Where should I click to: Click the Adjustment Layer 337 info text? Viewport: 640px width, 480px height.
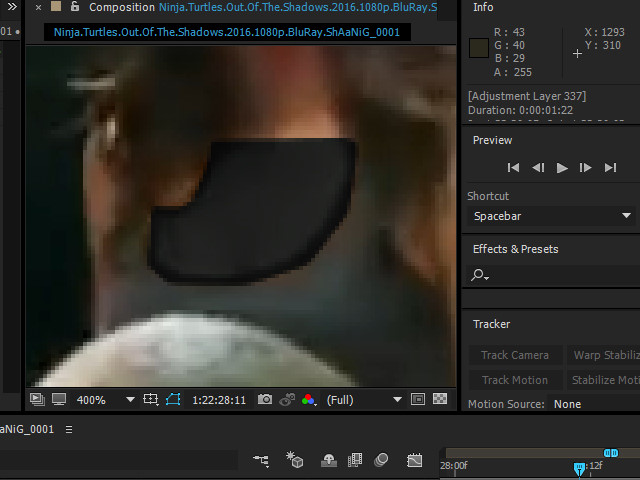click(x=527, y=96)
